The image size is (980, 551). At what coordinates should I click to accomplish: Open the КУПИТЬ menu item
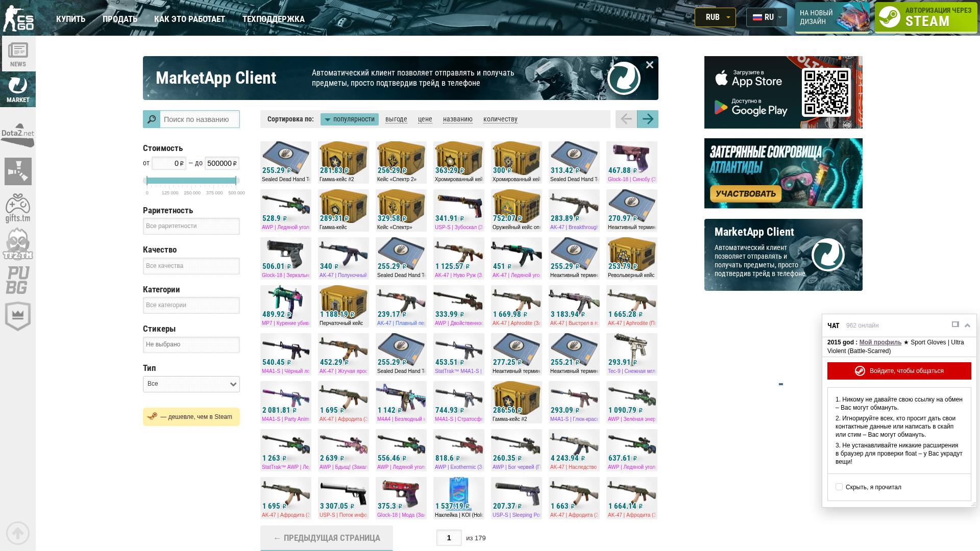[x=71, y=19]
